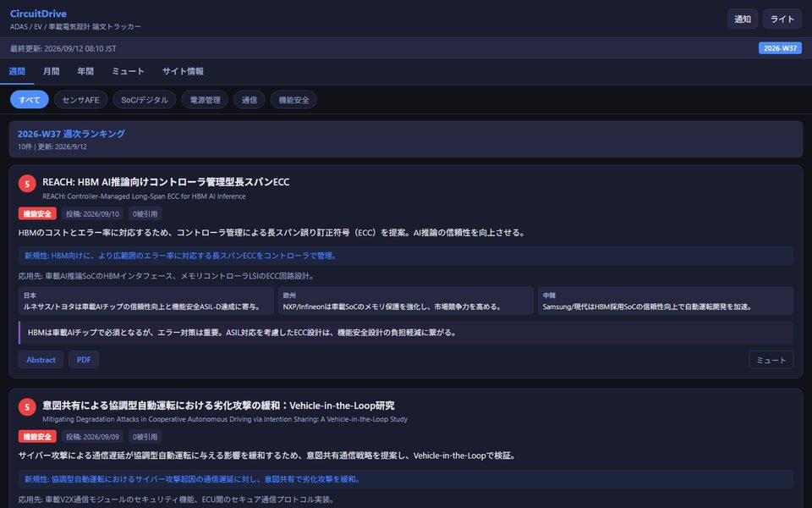Image resolution: width=812 pixels, height=508 pixels.
Task: Filter by 通信 category
Action: pyautogui.click(x=249, y=100)
